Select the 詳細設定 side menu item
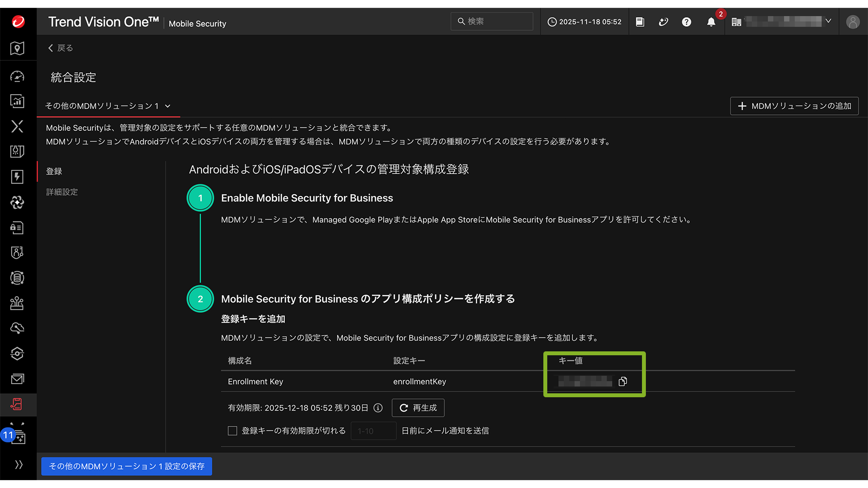This screenshot has width=868, height=488. click(x=62, y=192)
